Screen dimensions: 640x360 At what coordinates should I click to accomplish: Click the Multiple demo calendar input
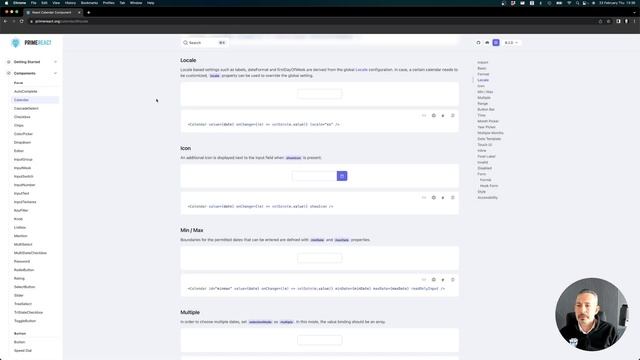(320, 340)
